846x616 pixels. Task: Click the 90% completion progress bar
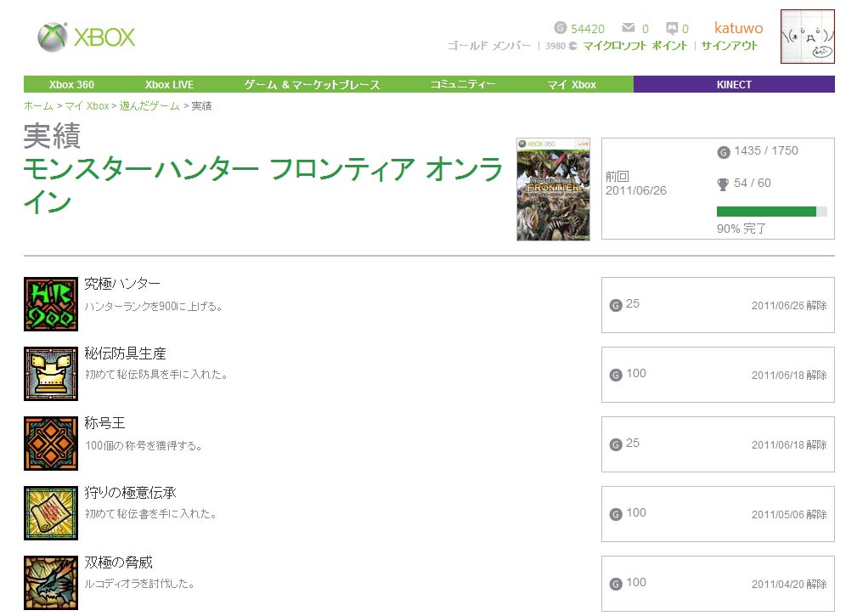click(x=771, y=212)
